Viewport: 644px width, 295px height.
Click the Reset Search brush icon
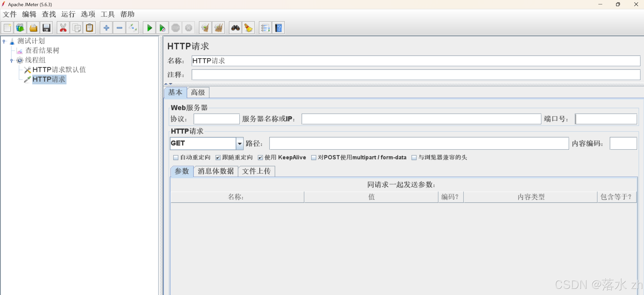248,28
